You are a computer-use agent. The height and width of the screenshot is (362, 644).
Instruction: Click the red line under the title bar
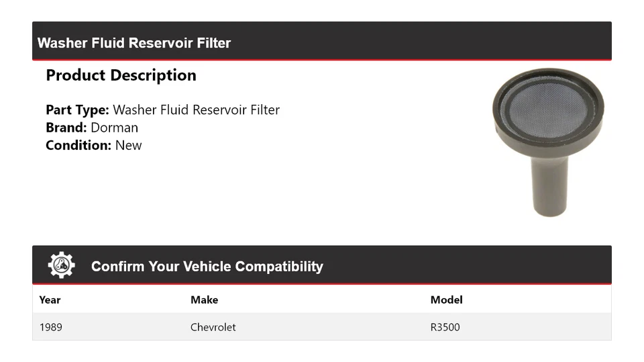click(322, 60)
